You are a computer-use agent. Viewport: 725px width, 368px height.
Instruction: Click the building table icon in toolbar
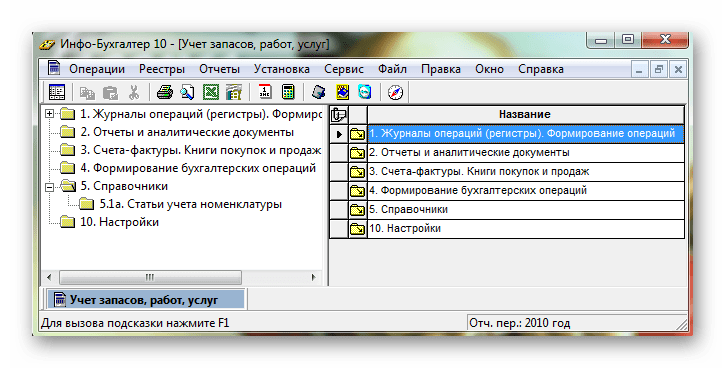pyautogui.click(x=234, y=92)
